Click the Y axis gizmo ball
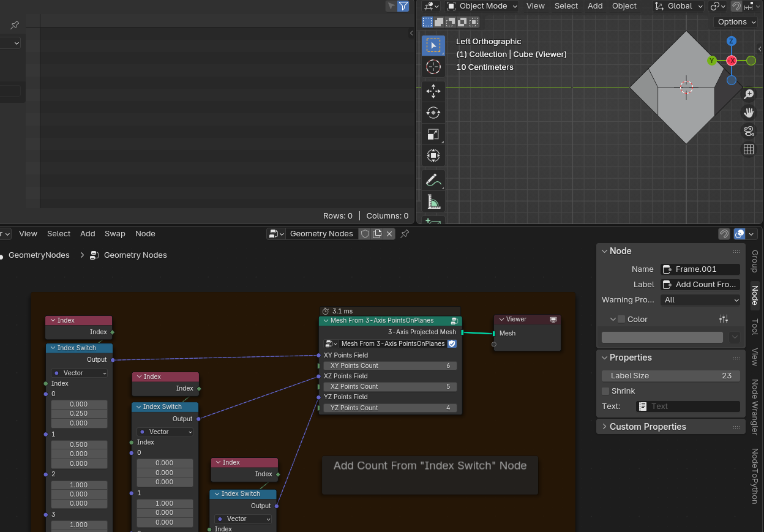The image size is (764, 532). tap(712, 61)
